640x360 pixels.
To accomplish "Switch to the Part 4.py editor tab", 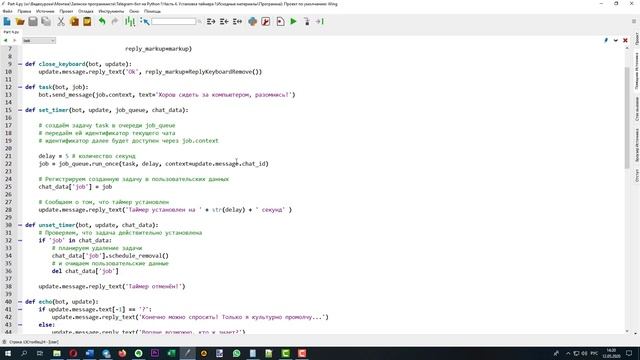I will click(11, 32).
